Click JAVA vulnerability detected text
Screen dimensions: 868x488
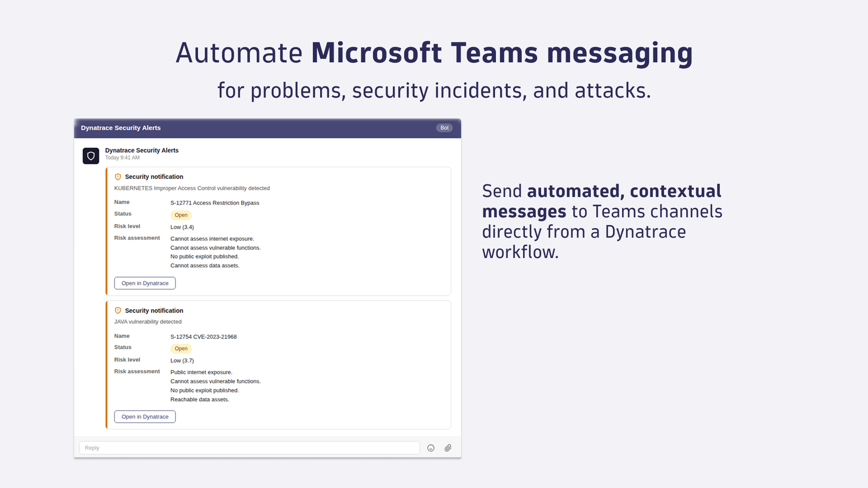(x=148, y=322)
